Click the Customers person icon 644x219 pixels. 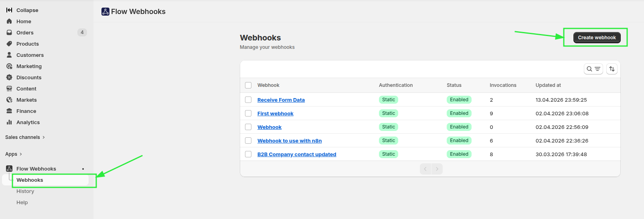click(9, 55)
